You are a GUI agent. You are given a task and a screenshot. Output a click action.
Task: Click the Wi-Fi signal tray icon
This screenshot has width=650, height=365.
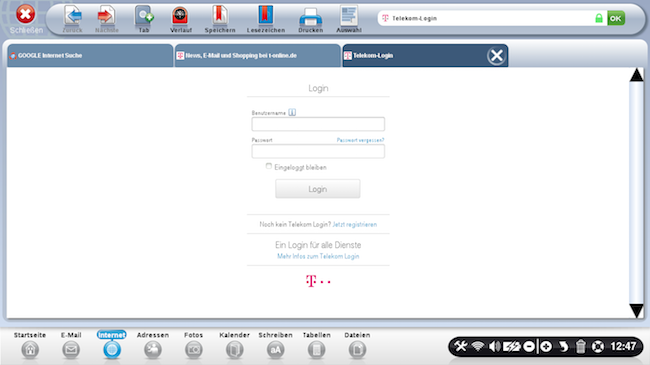478,346
